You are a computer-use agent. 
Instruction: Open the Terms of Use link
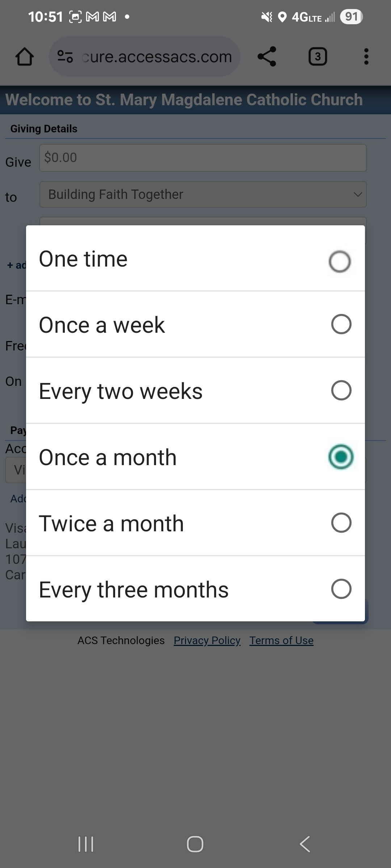tap(281, 641)
